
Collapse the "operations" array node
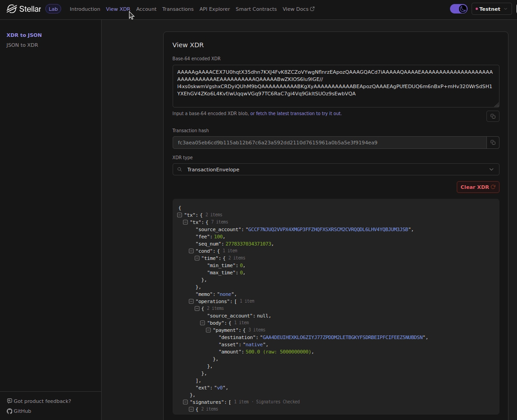[191, 301]
